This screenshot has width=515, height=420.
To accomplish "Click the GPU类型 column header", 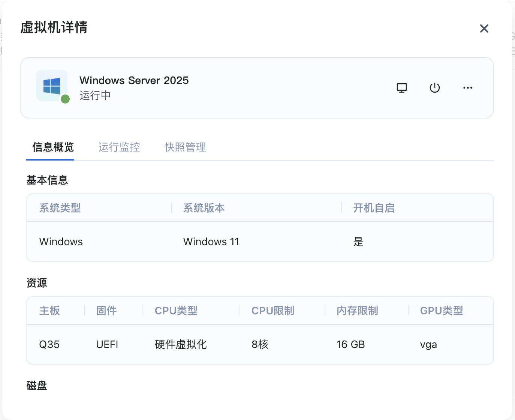I will coord(442,310).
